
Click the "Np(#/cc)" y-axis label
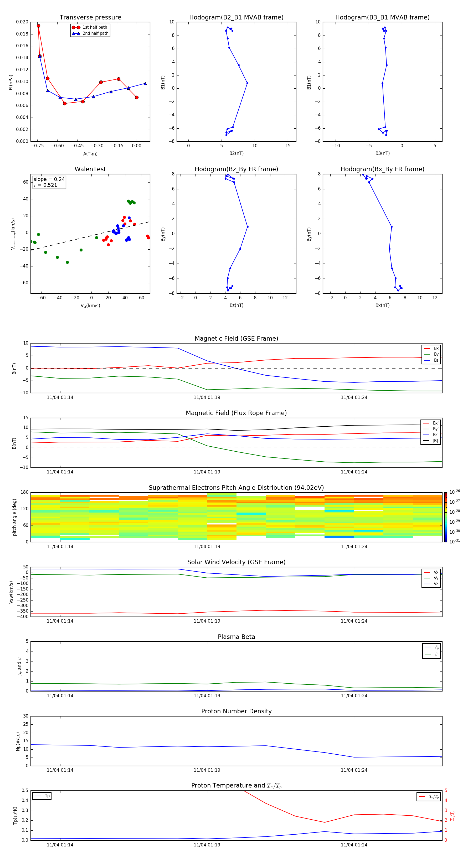tap(18, 741)
